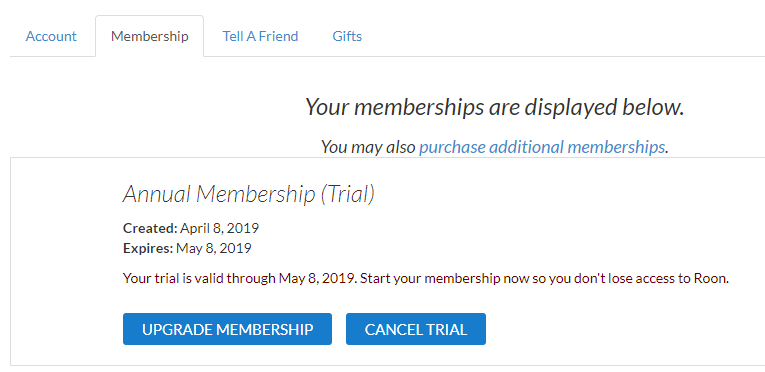This screenshot has width=765, height=372.
Task: Click the 'Your trial is valid through' sentence
Action: tap(239, 279)
